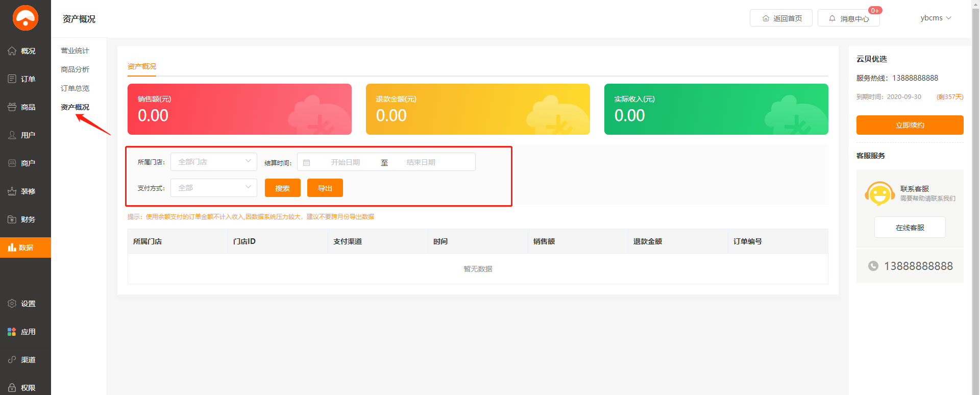Open the 商品 products sidebar icon
Viewport: 980px width, 395px height.
click(x=12, y=107)
